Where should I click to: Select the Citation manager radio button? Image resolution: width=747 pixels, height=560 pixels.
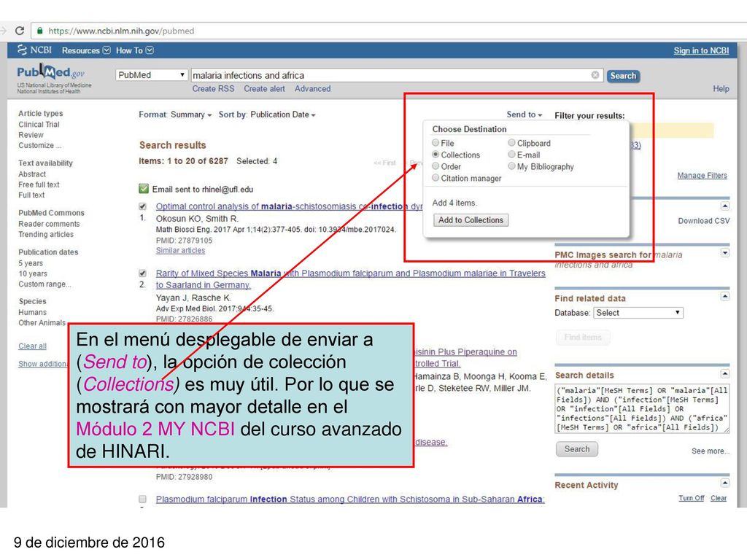tap(436, 178)
